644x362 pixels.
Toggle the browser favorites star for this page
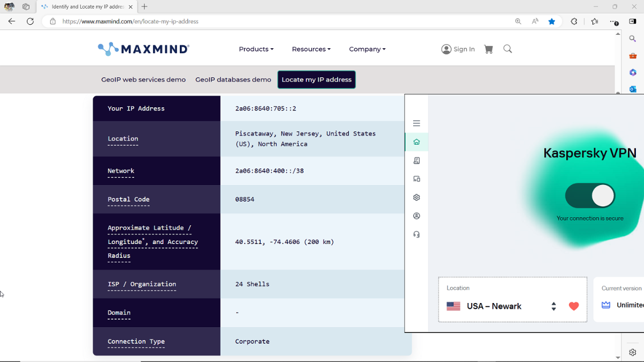552,21
